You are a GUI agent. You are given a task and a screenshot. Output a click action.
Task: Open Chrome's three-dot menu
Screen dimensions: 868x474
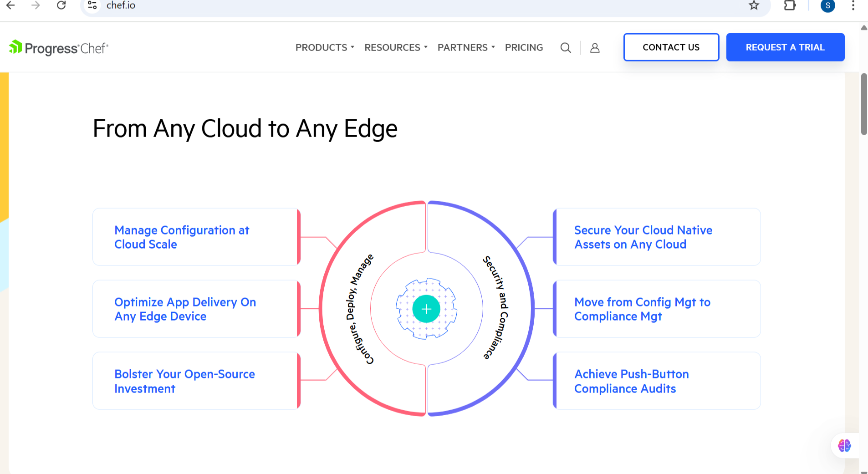[853, 5]
